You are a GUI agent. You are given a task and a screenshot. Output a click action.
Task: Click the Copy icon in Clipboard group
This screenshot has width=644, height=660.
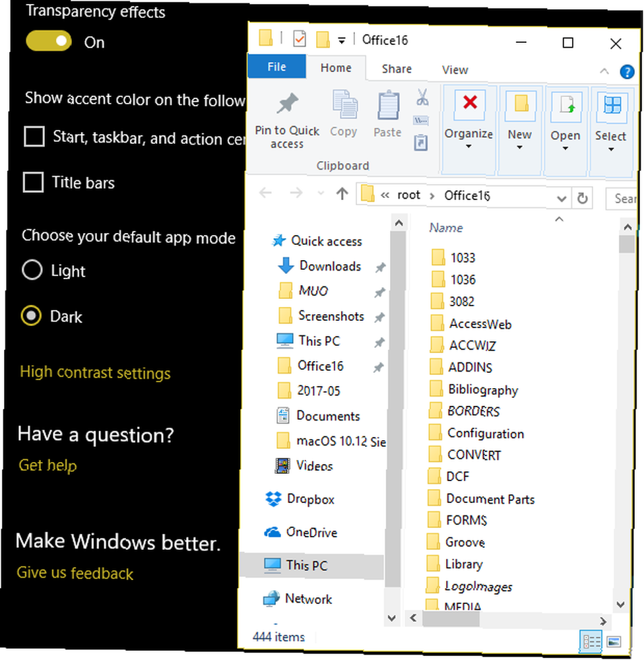point(344,105)
